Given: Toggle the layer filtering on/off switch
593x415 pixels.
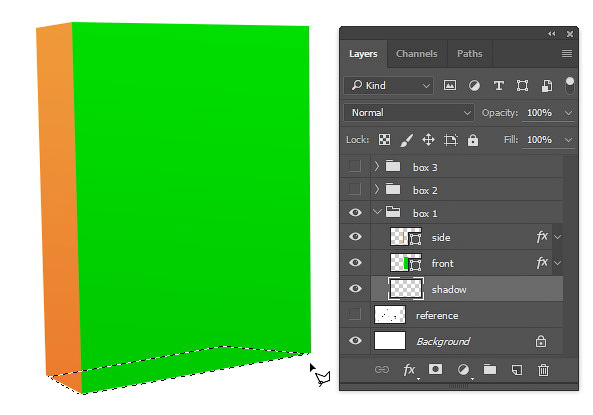Looking at the screenshot, I should [x=569, y=85].
